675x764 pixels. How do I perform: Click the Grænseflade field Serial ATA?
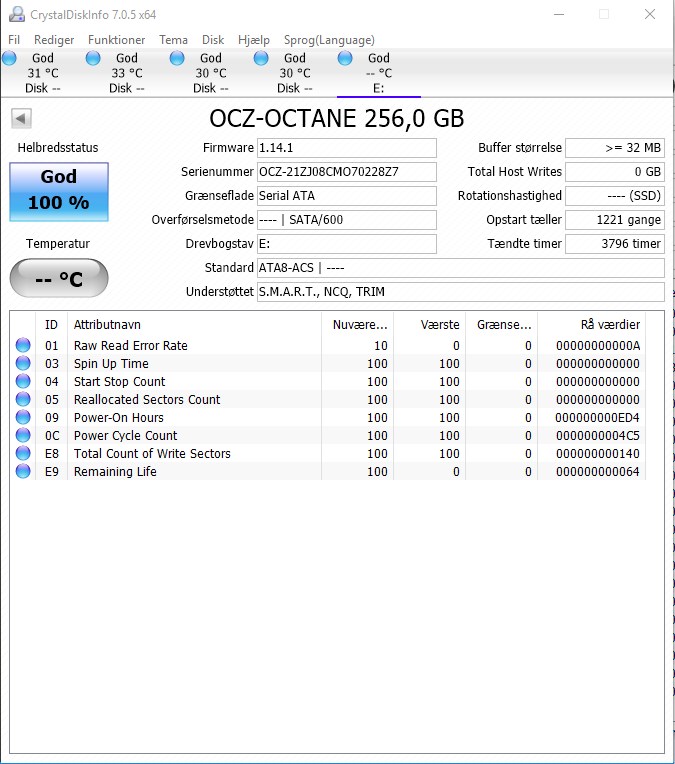coord(347,196)
